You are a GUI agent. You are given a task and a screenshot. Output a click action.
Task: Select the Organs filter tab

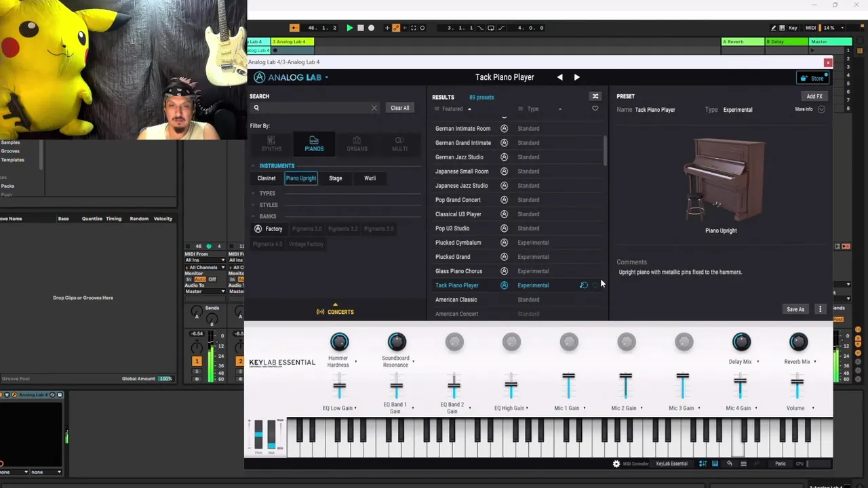point(357,144)
